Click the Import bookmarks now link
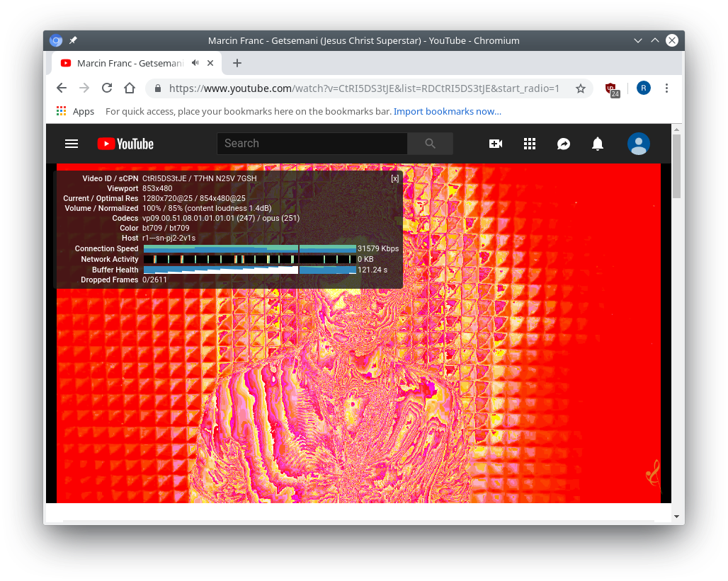The width and height of the screenshot is (728, 581). point(447,111)
